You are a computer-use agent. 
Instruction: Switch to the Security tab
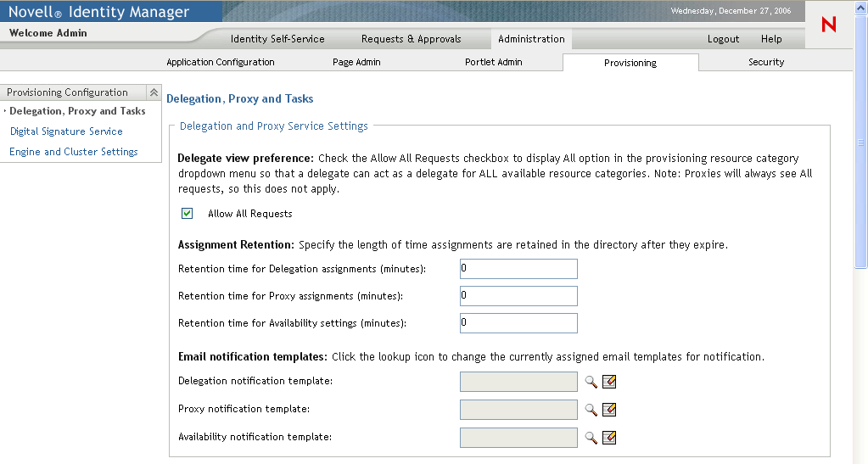click(766, 62)
